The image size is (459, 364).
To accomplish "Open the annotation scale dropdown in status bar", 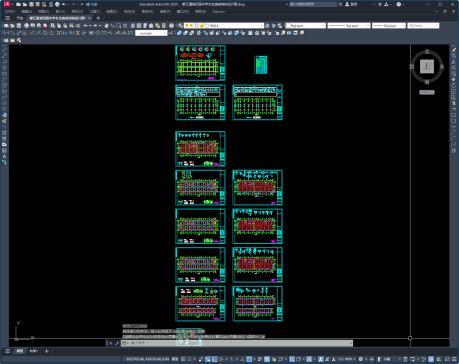I will pos(346,359).
